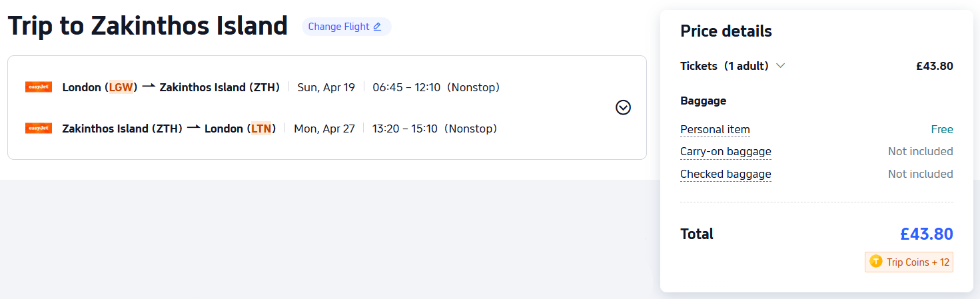The width and height of the screenshot is (980, 299).
Task: Expand flight details with the circled chevron
Action: pos(623,107)
